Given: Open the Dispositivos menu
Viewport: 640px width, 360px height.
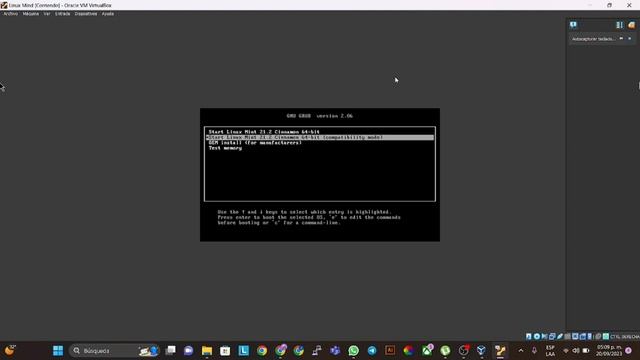Looking at the screenshot, I should [x=86, y=14].
